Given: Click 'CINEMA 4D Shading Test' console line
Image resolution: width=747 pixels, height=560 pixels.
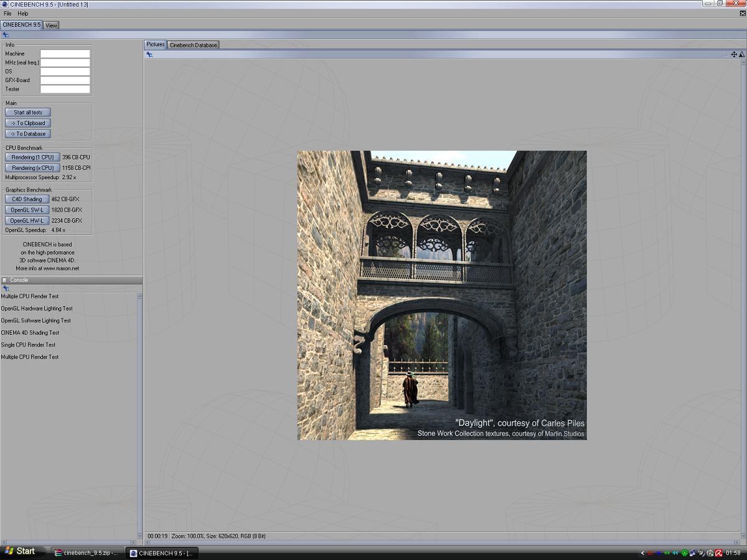Looking at the screenshot, I should point(30,333).
